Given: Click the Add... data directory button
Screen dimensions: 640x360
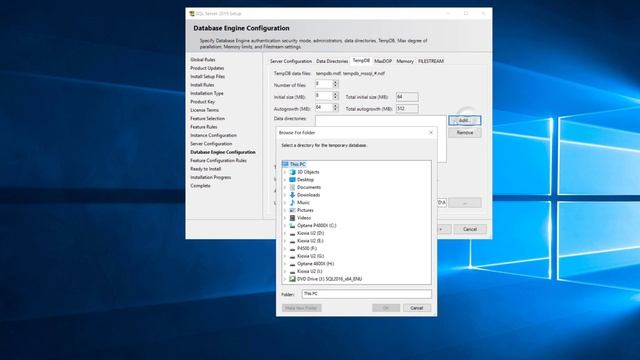Looking at the screenshot, I should (x=464, y=120).
